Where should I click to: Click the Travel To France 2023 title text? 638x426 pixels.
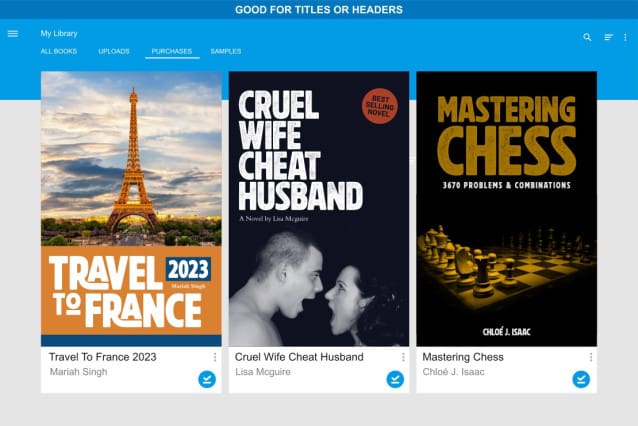(x=103, y=357)
